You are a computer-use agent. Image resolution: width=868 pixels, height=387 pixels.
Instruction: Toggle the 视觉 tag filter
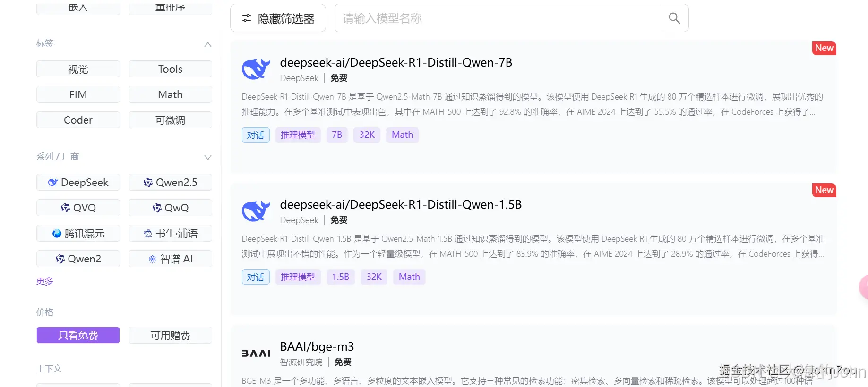click(78, 69)
